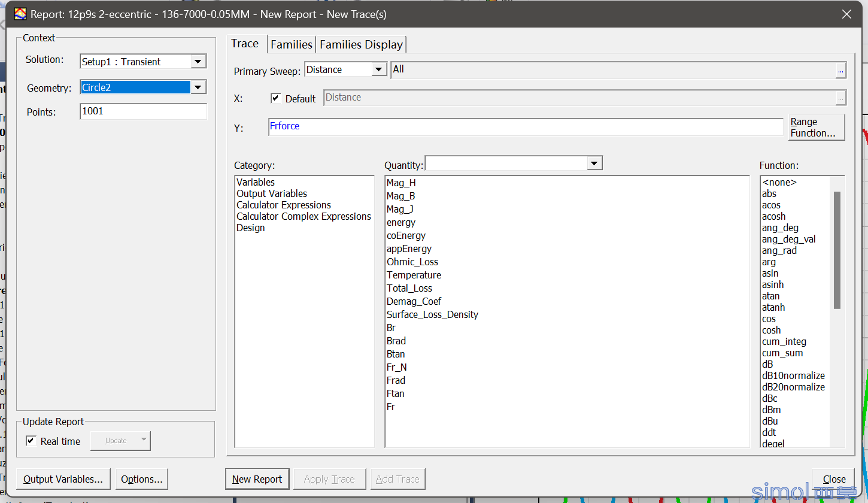Select cos in the Function list
The height and width of the screenshot is (503, 868).
pyautogui.click(x=769, y=319)
